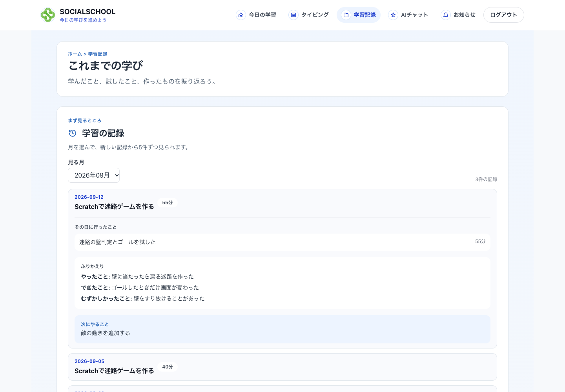The width and height of the screenshot is (565, 392).
Task: Click the SOCIALSCHOOL site title
Action: tap(87, 12)
